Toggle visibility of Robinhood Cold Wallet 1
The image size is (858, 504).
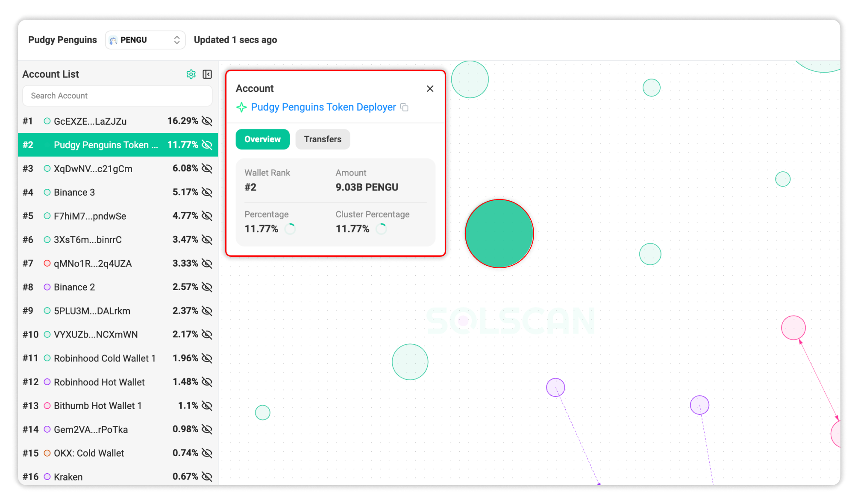click(207, 358)
